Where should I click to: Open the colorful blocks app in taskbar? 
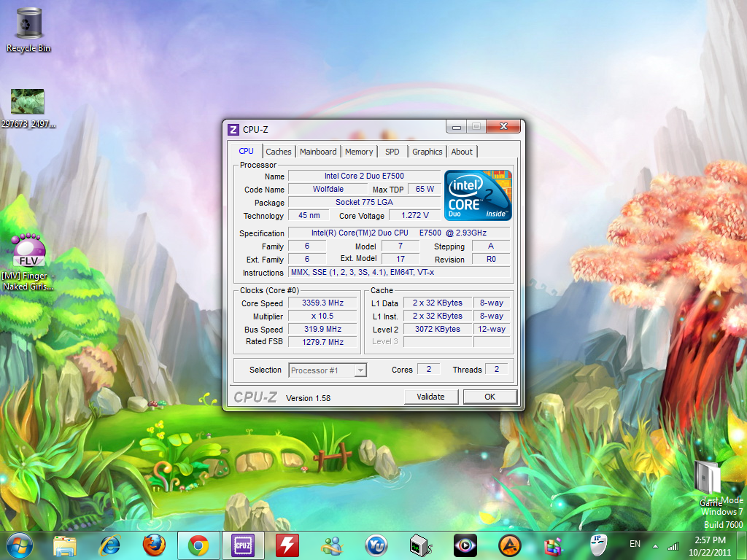(x=554, y=547)
